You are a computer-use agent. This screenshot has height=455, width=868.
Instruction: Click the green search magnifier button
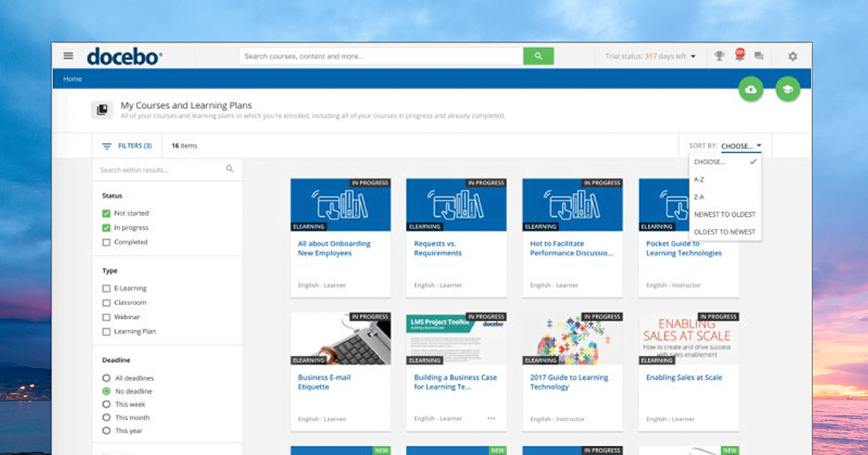pyautogui.click(x=538, y=56)
